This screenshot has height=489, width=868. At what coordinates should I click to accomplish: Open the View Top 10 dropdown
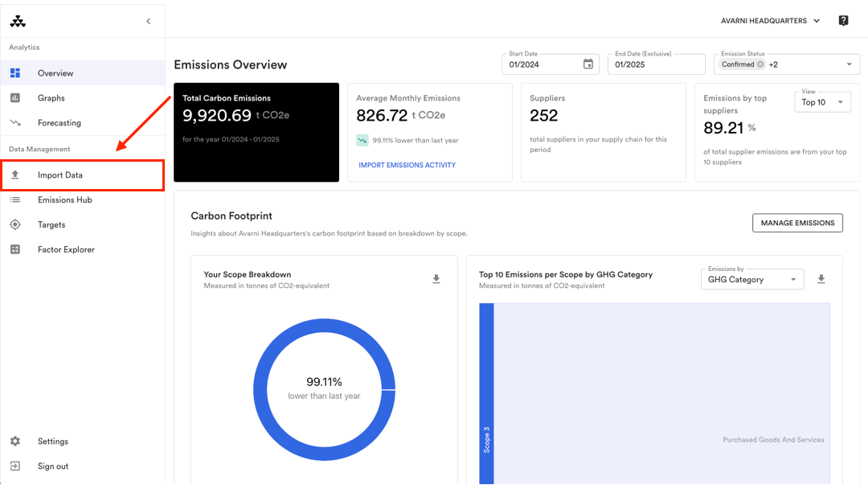pyautogui.click(x=823, y=102)
